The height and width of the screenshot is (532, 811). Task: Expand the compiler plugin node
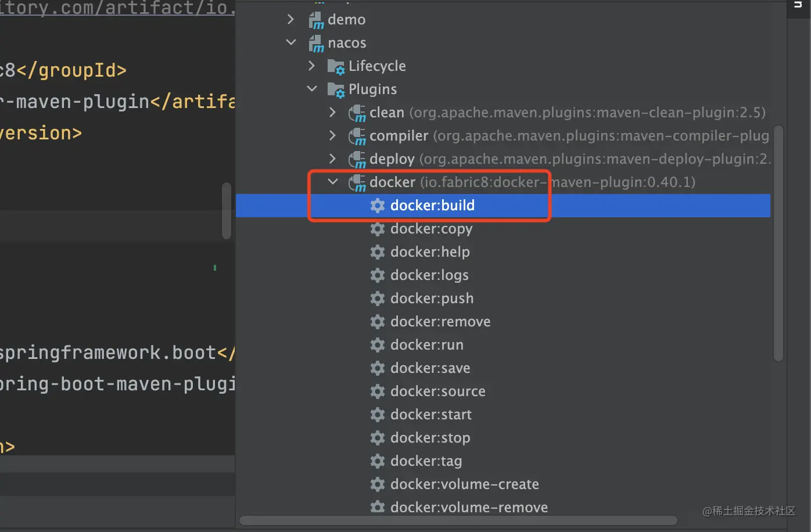click(x=332, y=135)
